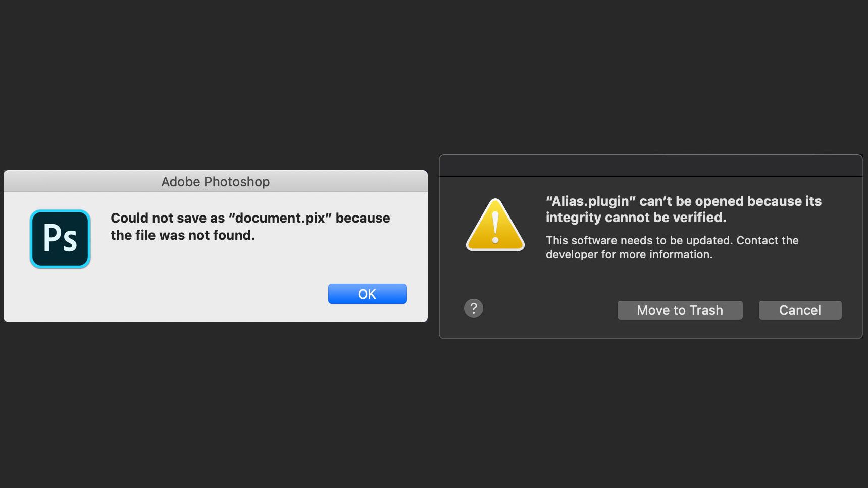Image resolution: width=868 pixels, height=488 pixels.
Task: Click the empty title bar of the dark alert
Action: [x=650, y=166]
